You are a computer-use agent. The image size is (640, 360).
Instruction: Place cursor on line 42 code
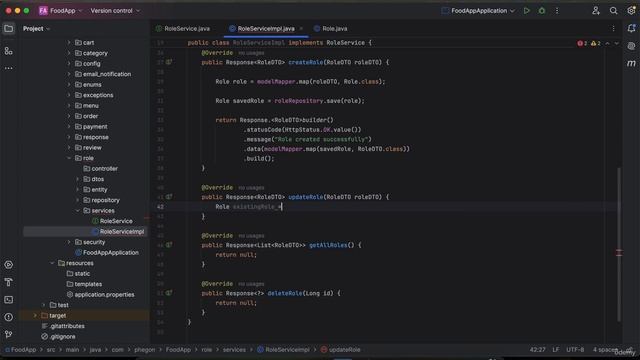(x=249, y=207)
